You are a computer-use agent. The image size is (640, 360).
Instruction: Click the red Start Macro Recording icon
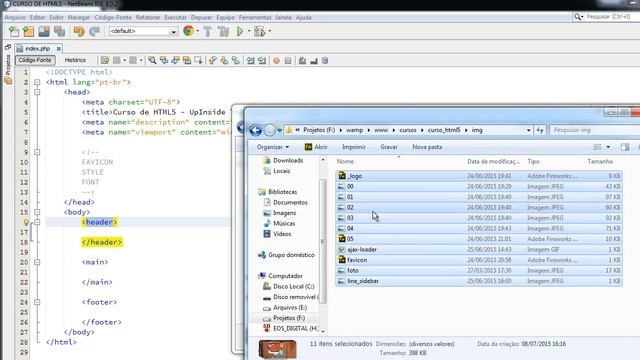coord(276,60)
